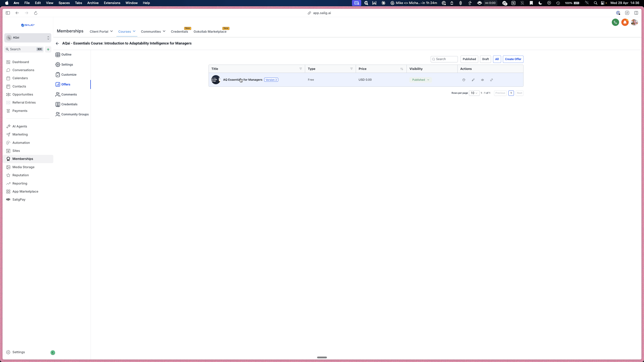Toggle the Arc sidebar panel icon
This screenshot has height=362, width=644.
tap(8, 13)
